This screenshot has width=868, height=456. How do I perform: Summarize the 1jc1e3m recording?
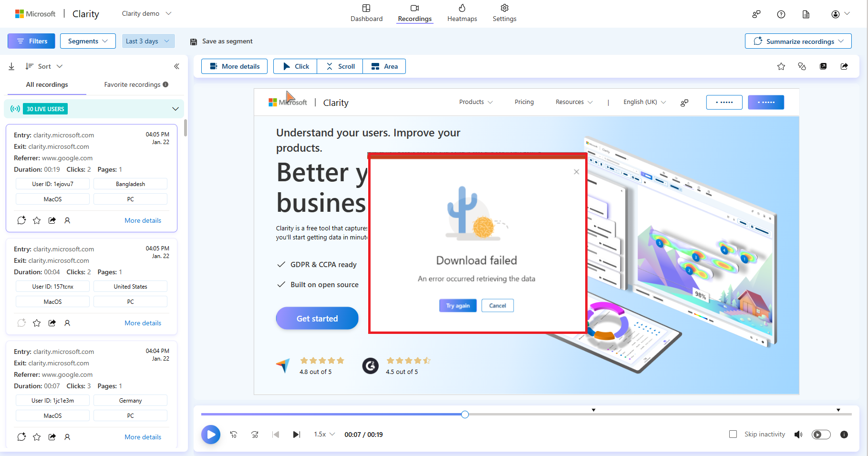click(x=21, y=437)
